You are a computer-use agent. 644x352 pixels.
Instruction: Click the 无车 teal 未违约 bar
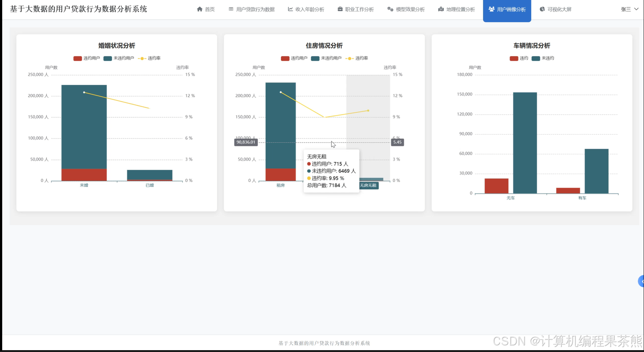(x=525, y=143)
